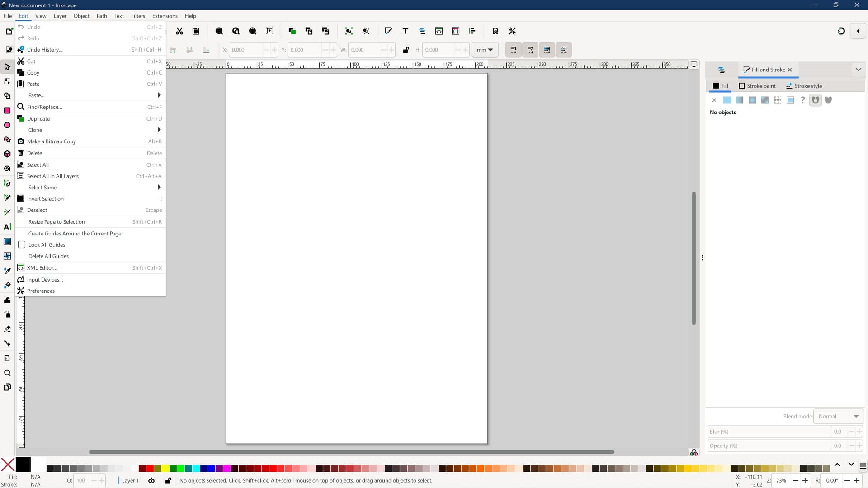The image size is (868, 488).
Task: Choose Resize Page to Selection
Action: pos(91,222)
